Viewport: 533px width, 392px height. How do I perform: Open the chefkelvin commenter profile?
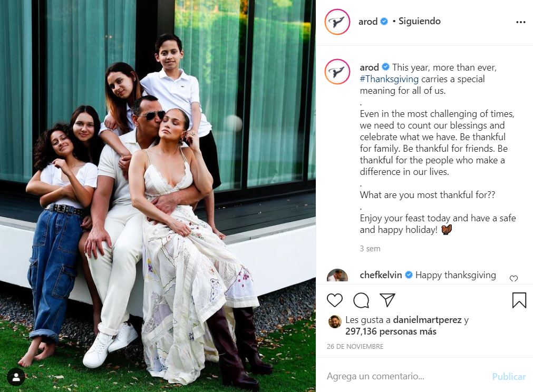pos(381,275)
